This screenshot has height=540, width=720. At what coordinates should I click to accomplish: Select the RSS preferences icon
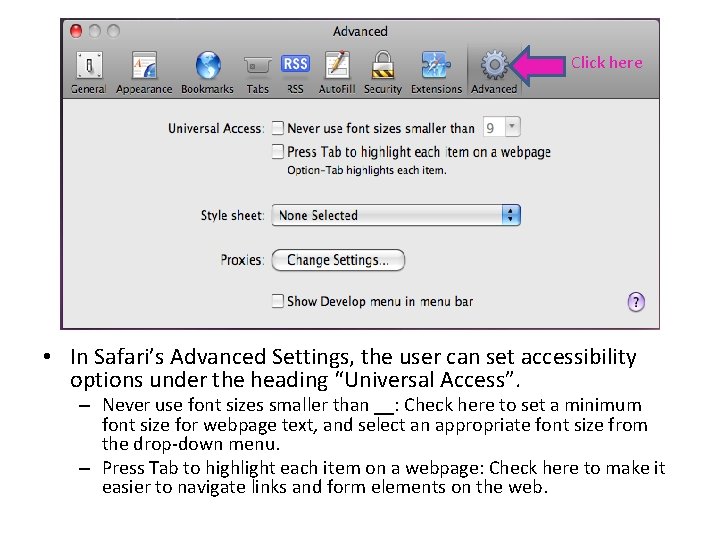295,73
